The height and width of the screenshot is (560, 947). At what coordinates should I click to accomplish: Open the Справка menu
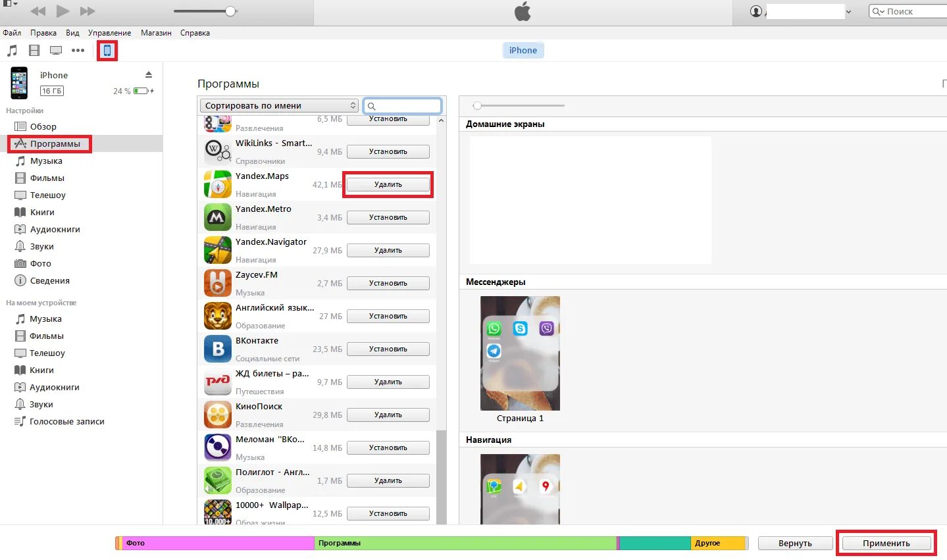point(195,33)
